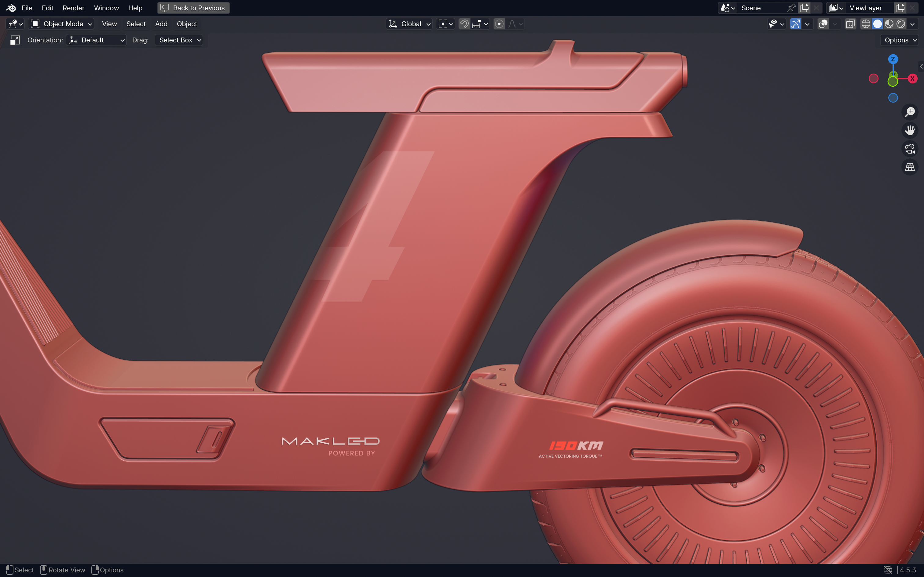Open Object Mode dropdown
This screenshot has width=924, height=577.
coord(61,24)
